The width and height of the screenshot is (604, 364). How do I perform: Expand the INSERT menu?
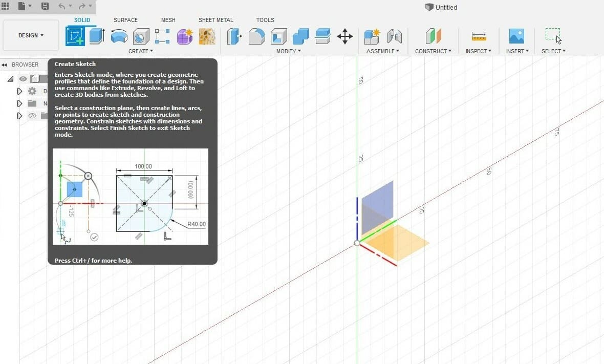pyautogui.click(x=517, y=51)
